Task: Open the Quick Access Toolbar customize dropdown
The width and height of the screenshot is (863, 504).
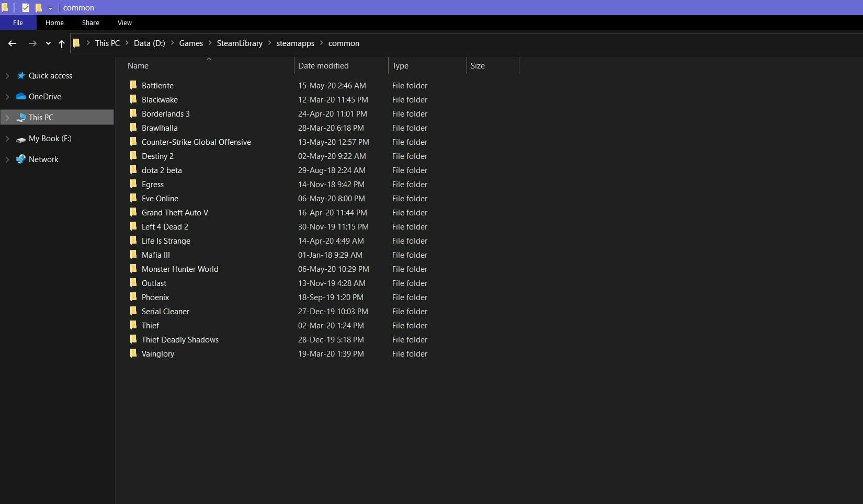Action: [50, 8]
